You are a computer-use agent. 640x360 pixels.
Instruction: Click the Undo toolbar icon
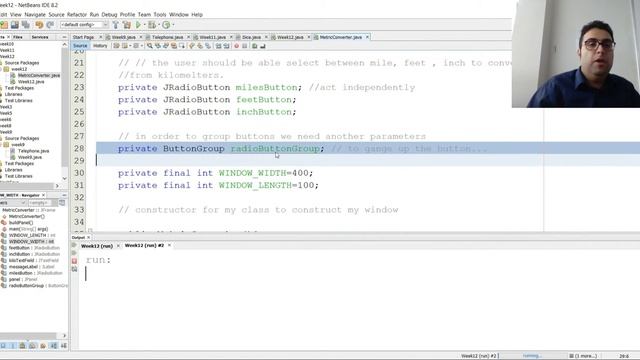pos(39,25)
